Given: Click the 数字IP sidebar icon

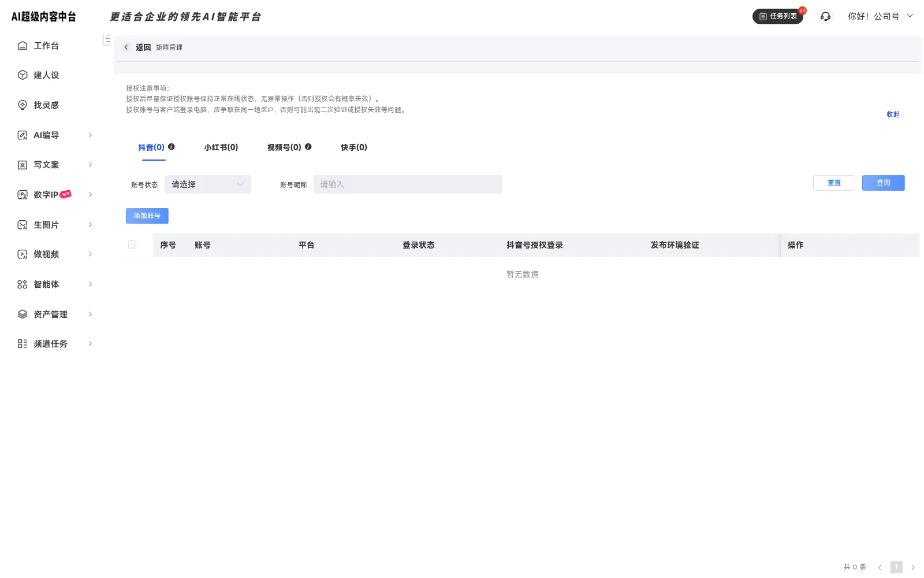Looking at the screenshot, I should coord(23,195).
